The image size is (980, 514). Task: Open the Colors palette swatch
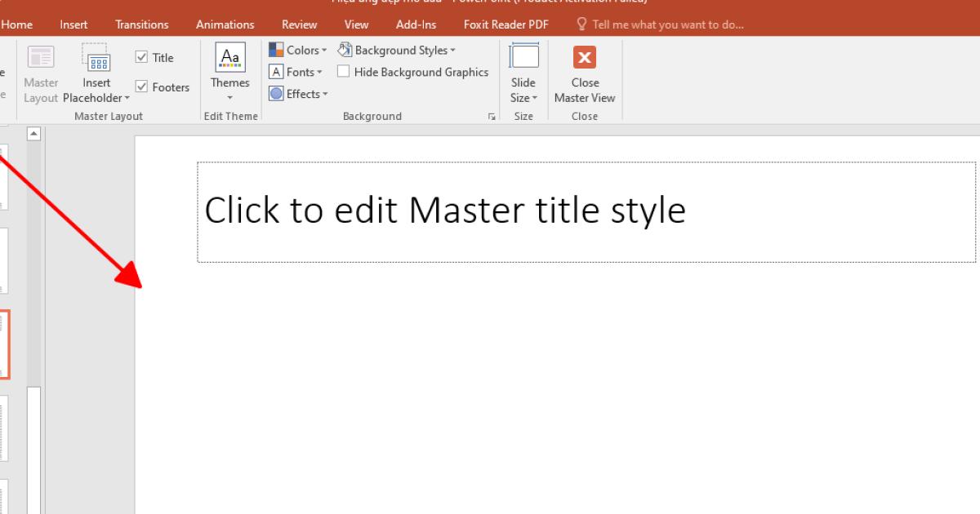tap(275, 49)
